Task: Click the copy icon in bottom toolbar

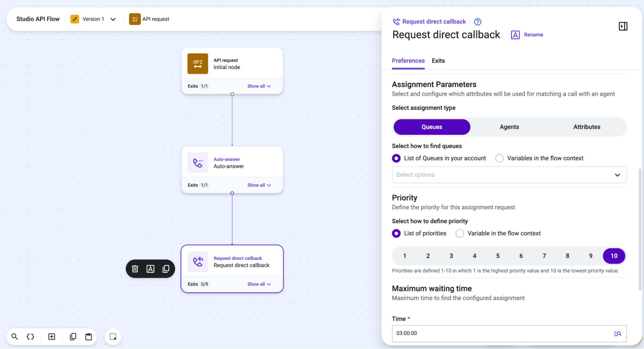Action: (x=73, y=336)
